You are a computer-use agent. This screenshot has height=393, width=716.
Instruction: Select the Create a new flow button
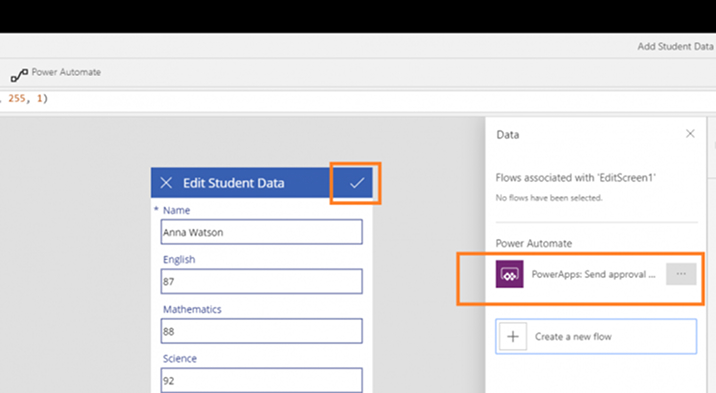(596, 336)
